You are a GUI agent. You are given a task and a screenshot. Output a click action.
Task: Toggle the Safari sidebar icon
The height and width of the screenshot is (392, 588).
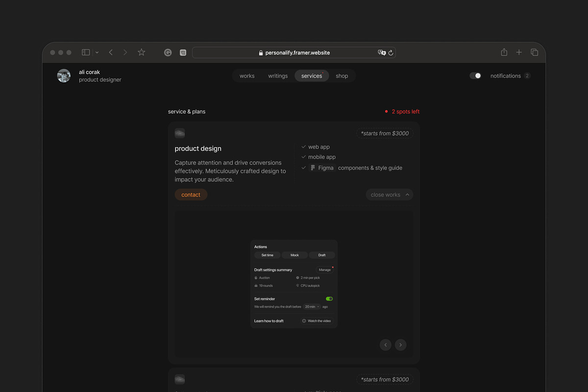coord(86,52)
